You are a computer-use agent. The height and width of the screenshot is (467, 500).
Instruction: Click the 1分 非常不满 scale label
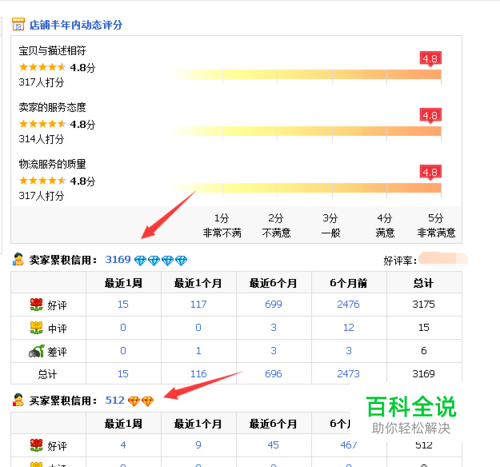coord(222,226)
